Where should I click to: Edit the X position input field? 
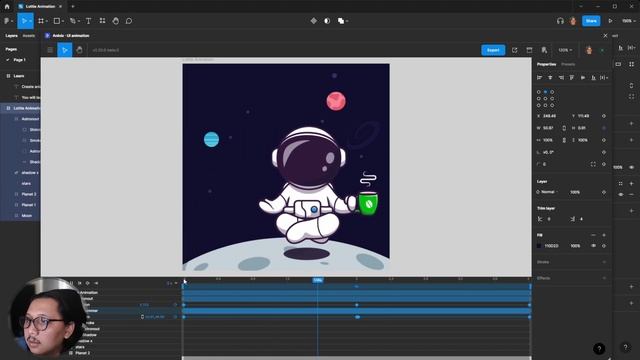[549, 116]
